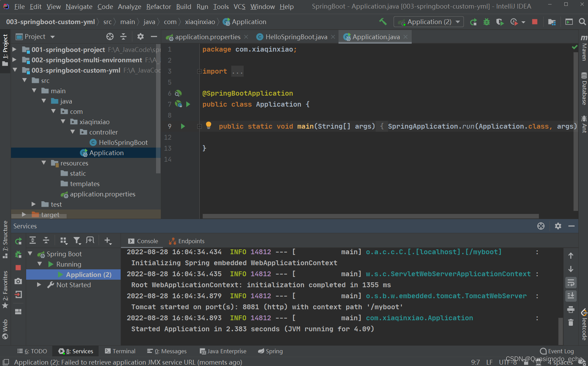Switch to application.properties editor tab

pyautogui.click(x=207, y=37)
